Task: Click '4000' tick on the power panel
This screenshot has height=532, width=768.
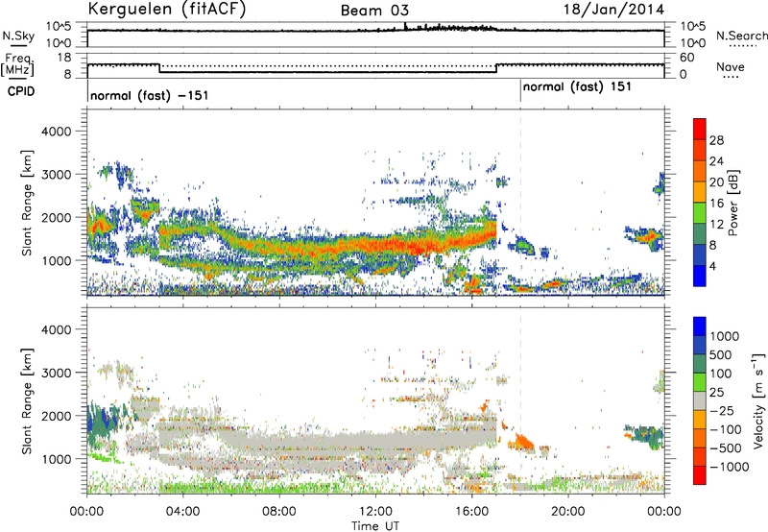Action: coord(56,132)
